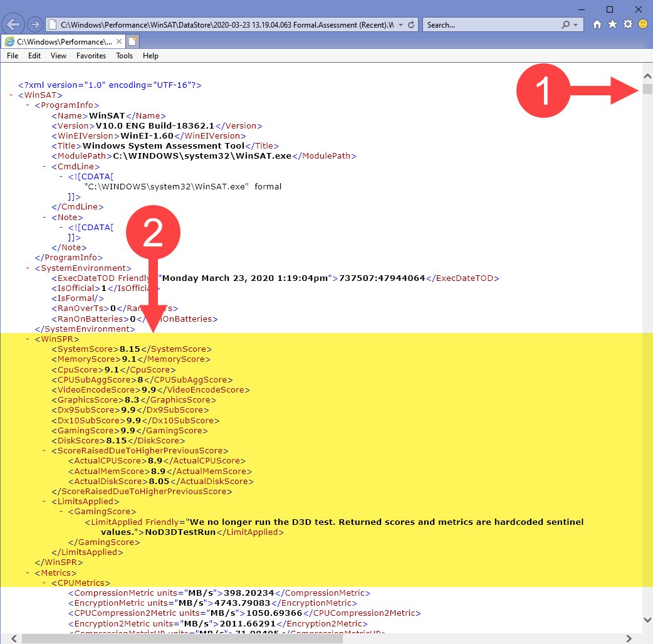This screenshot has height=644, width=653.
Task: Refresh the page with the reload icon
Action: coord(411,24)
